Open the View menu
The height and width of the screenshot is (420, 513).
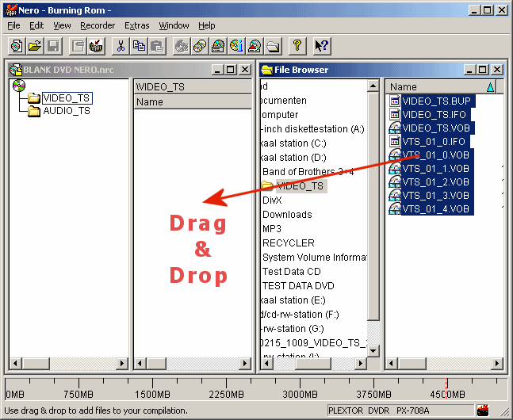(x=62, y=25)
